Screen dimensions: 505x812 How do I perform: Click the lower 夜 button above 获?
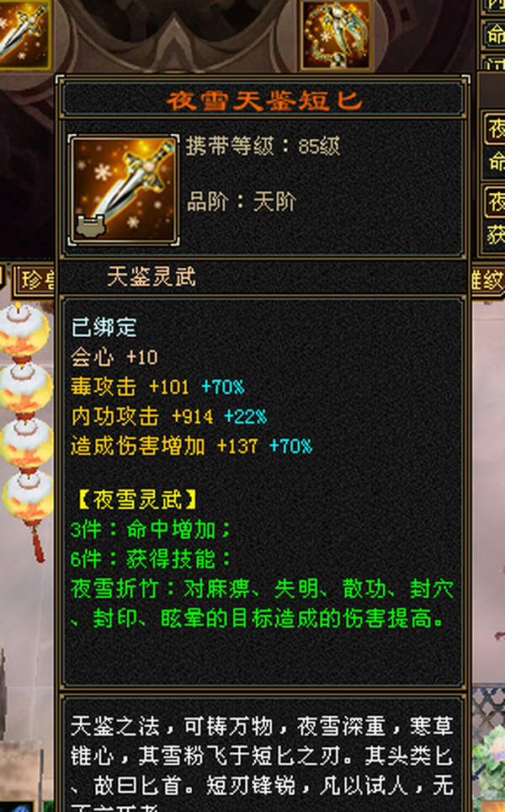tap(496, 202)
